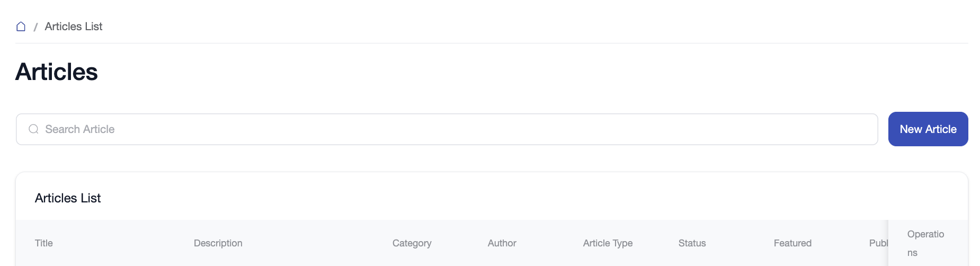Click the Status column header
980x266 pixels.
tap(692, 243)
